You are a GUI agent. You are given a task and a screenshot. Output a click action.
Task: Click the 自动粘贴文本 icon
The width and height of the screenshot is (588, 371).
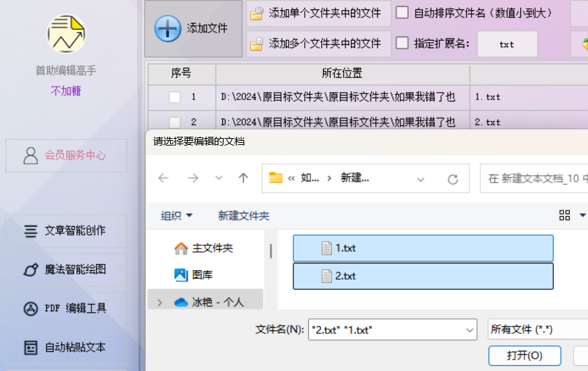click(x=30, y=348)
